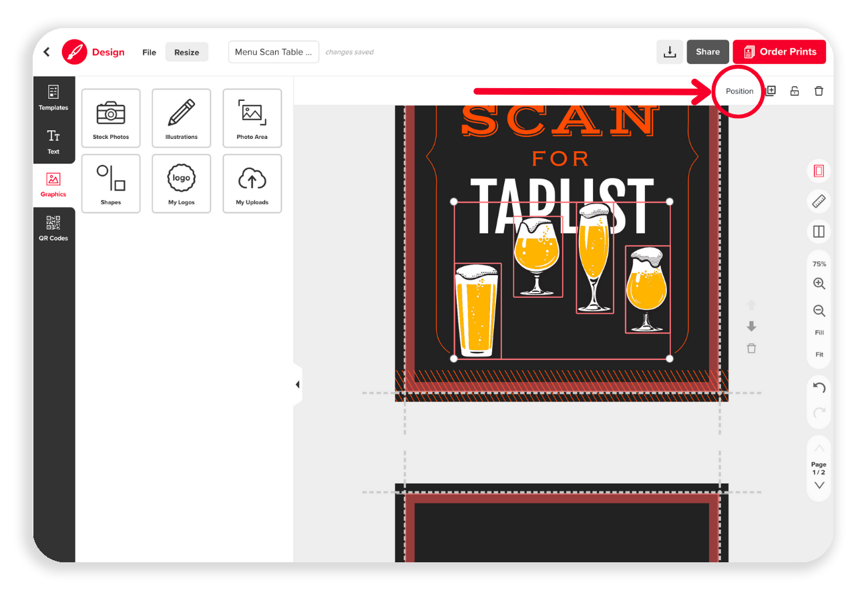
Task: Click the Page 1 / 2 indicator
Action: [x=819, y=468]
